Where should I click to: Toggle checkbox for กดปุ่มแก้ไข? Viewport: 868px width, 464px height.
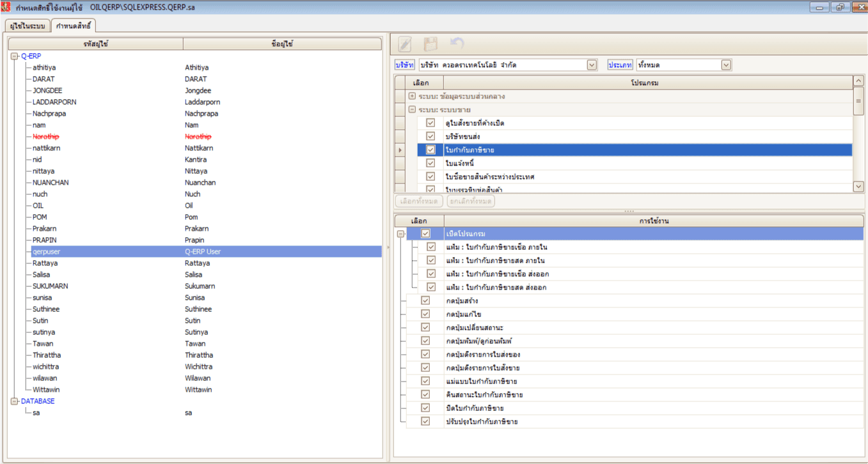425,314
